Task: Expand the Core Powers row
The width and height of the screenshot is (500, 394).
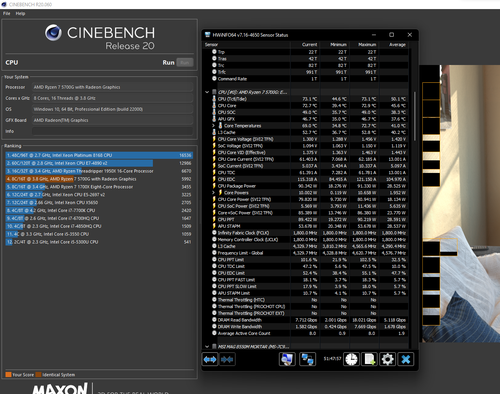Action: point(214,192)
